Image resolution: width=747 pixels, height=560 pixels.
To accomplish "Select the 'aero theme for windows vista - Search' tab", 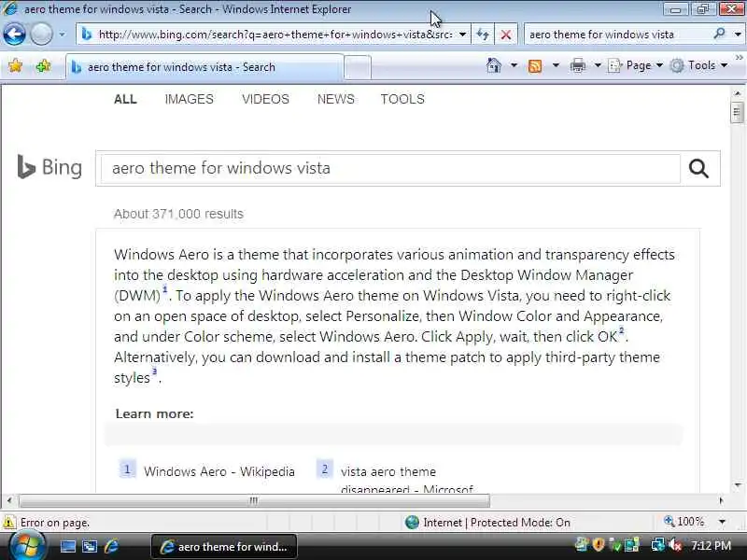I will 204,67.
